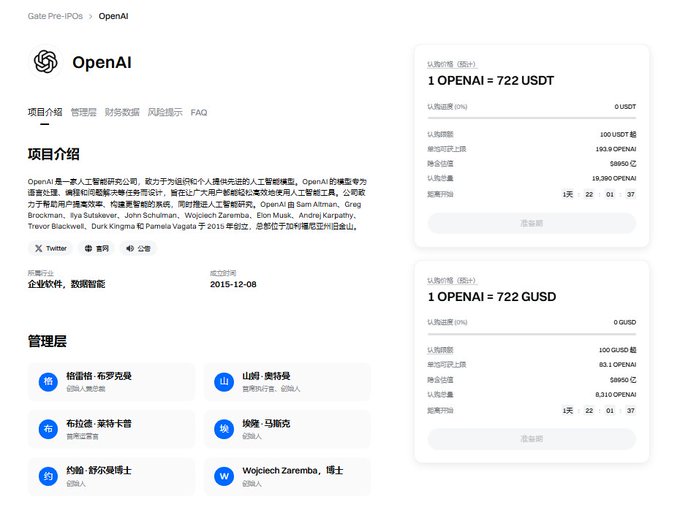Click the 布 avatar of 布拉德·莱特卡普
Image resolution: width=680 pixels, height=510 pixels.
tap(48, 429)
